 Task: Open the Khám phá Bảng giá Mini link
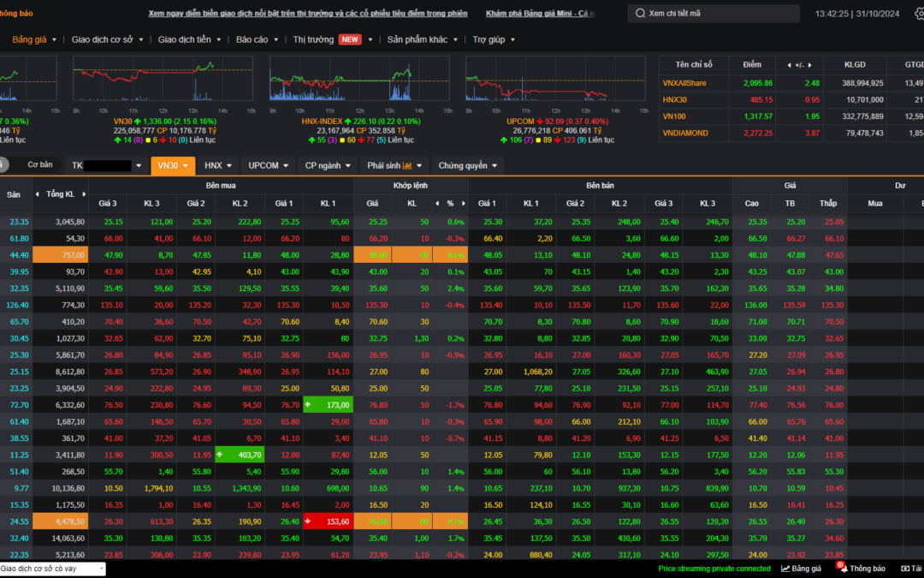click(541, 14)
